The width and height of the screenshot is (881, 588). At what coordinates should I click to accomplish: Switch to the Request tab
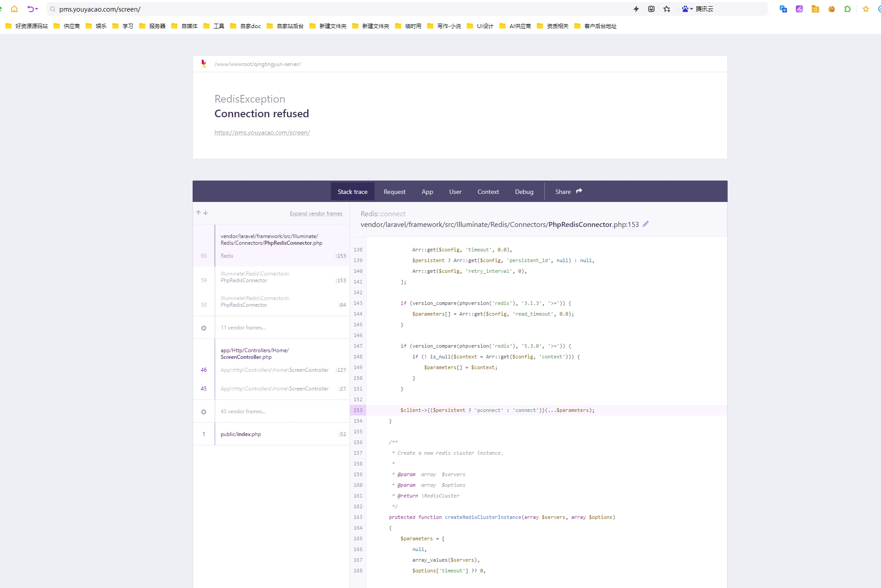(394, 191)
